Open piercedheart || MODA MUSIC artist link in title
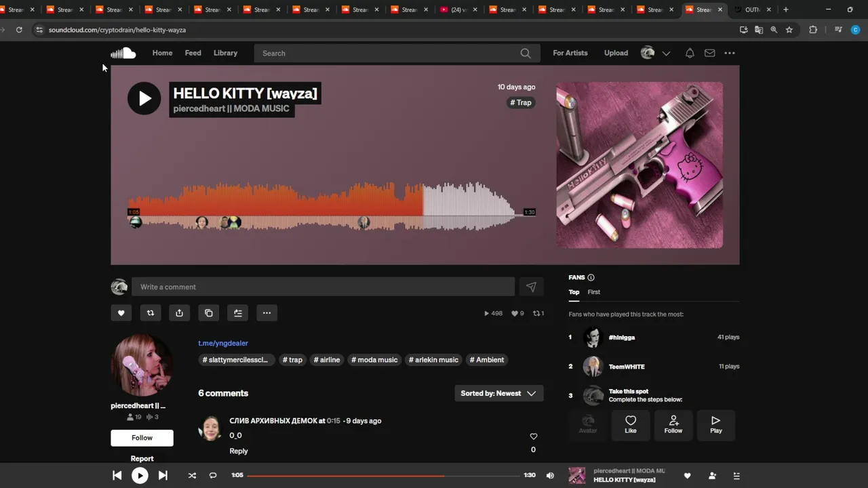Screen dimensions: 868x488 (x=231, y=108)
